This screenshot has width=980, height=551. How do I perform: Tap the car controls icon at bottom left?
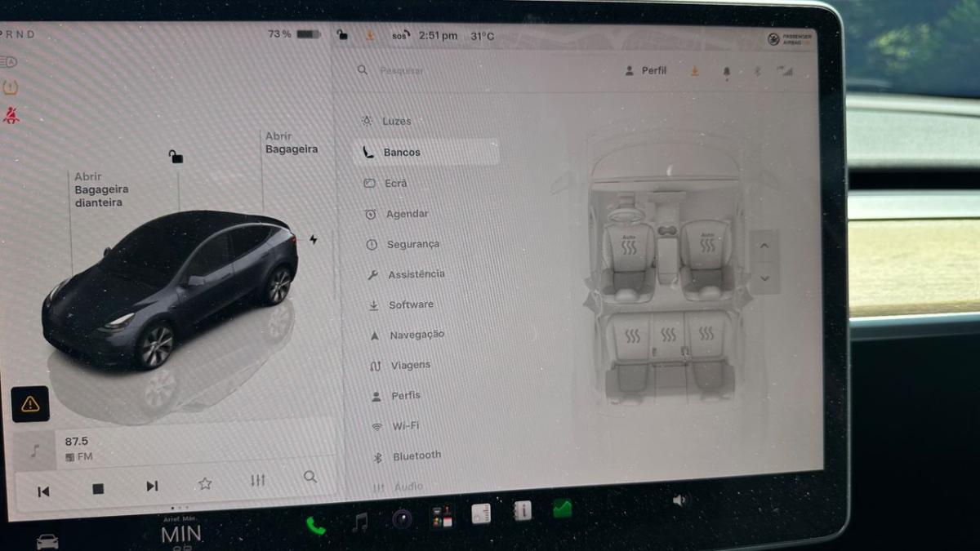(x=47, y=541)
